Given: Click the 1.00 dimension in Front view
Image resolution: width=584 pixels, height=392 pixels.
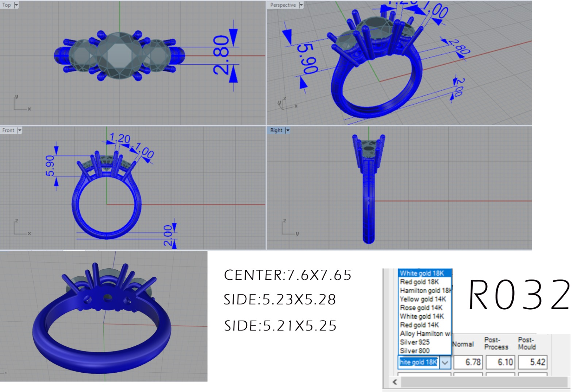Looking at the screenshot, I should [144, 150].
